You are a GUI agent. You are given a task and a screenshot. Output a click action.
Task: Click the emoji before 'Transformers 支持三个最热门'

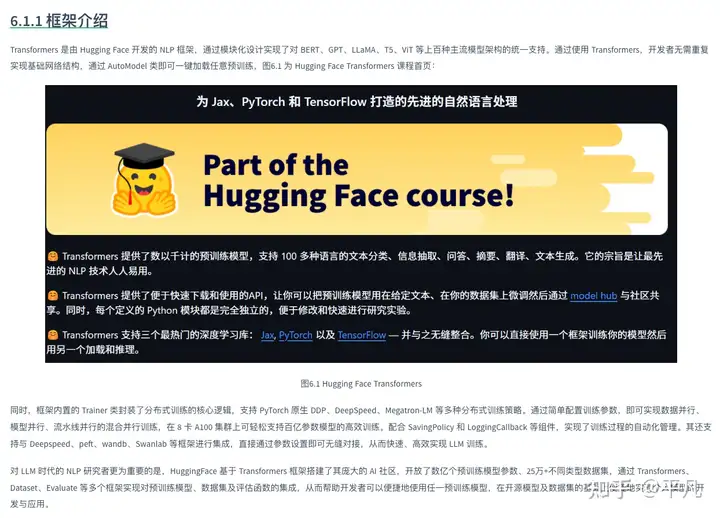click(x=53, y=335)
